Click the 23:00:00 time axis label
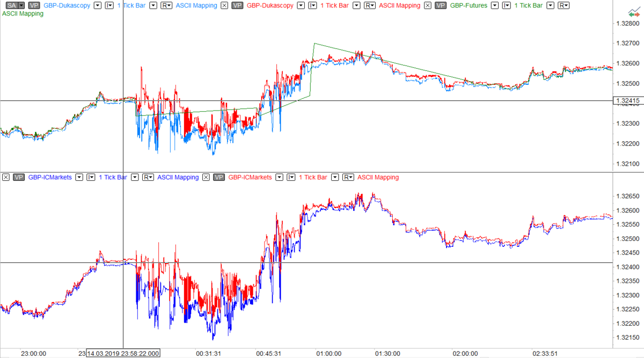Viewport: 644px width, 358px height. point(33,354)
